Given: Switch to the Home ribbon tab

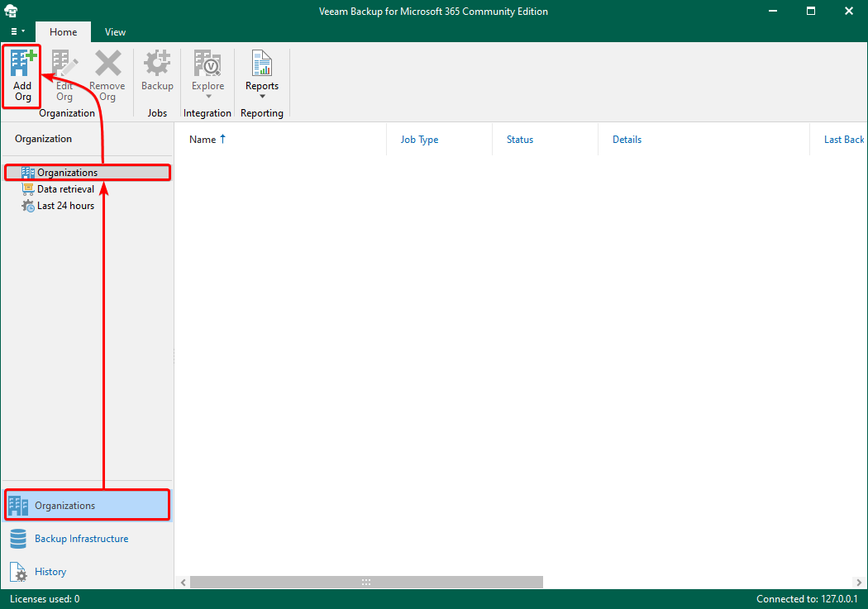Looking at the screenshot, I should [x=63, y=32].
